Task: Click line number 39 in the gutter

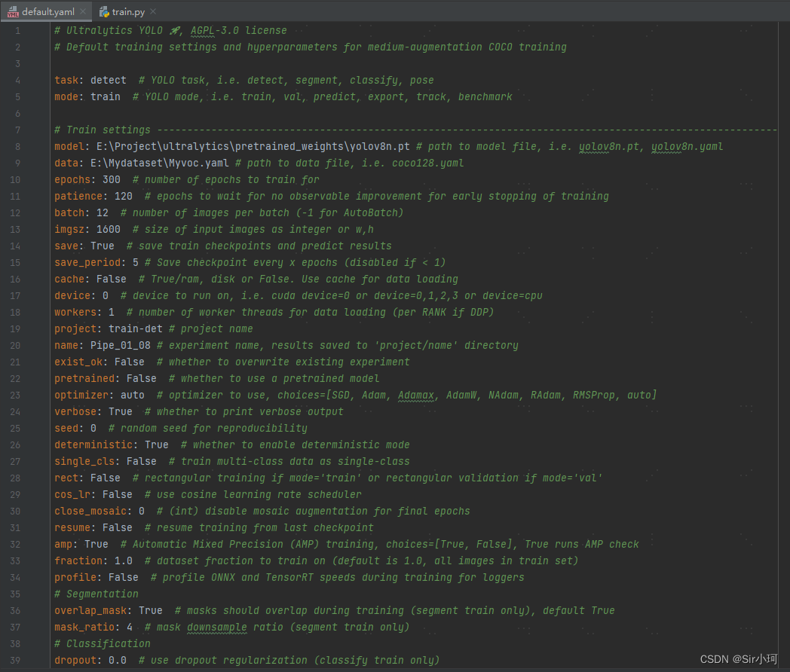Action: [15, 661]
